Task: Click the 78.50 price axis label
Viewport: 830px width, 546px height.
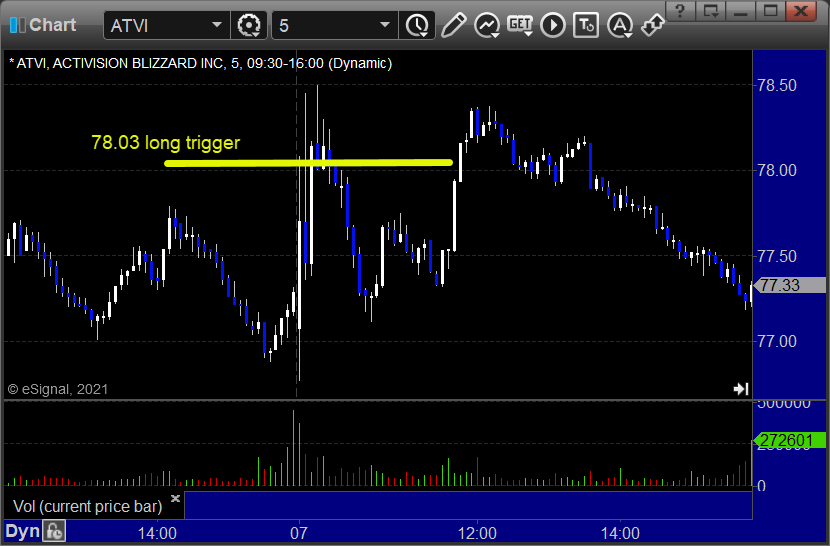Action: (777, 85)
